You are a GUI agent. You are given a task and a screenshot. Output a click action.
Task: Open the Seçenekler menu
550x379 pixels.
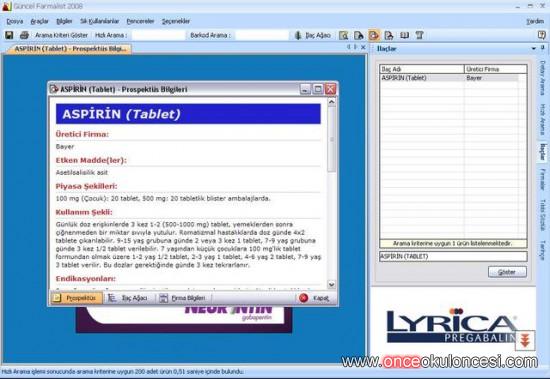coord(176,21)
